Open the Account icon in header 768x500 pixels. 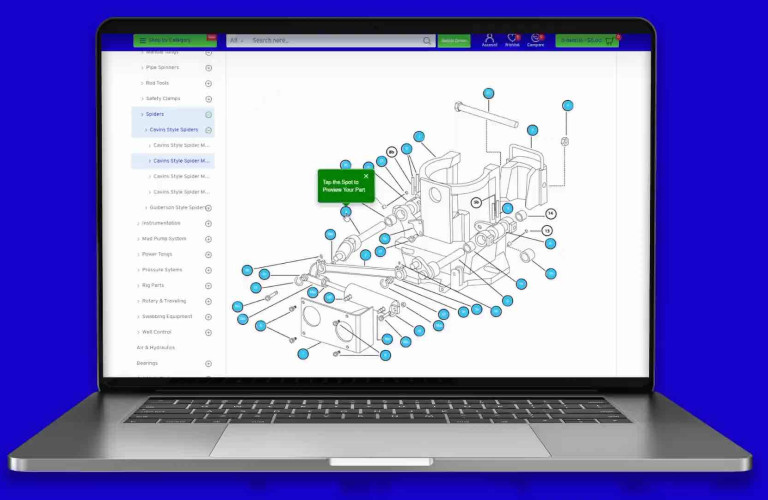point(489,39)
